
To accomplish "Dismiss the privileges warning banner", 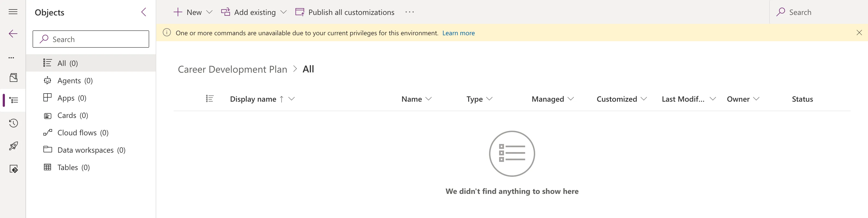I will tap(859, 33).
